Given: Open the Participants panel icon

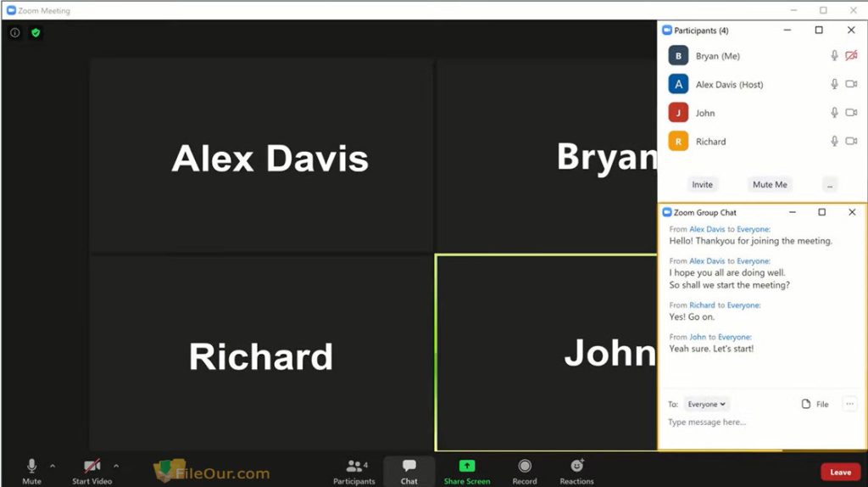Looking at the screenshot, I should [x=354, y=466].
